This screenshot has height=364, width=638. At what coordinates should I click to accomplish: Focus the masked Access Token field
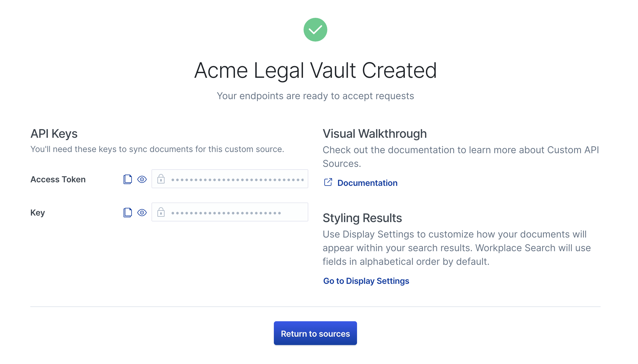click(237, 179)
